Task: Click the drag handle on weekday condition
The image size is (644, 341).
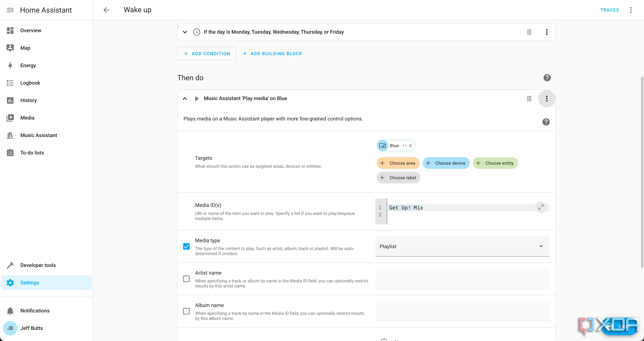Action: pos(529,32)
